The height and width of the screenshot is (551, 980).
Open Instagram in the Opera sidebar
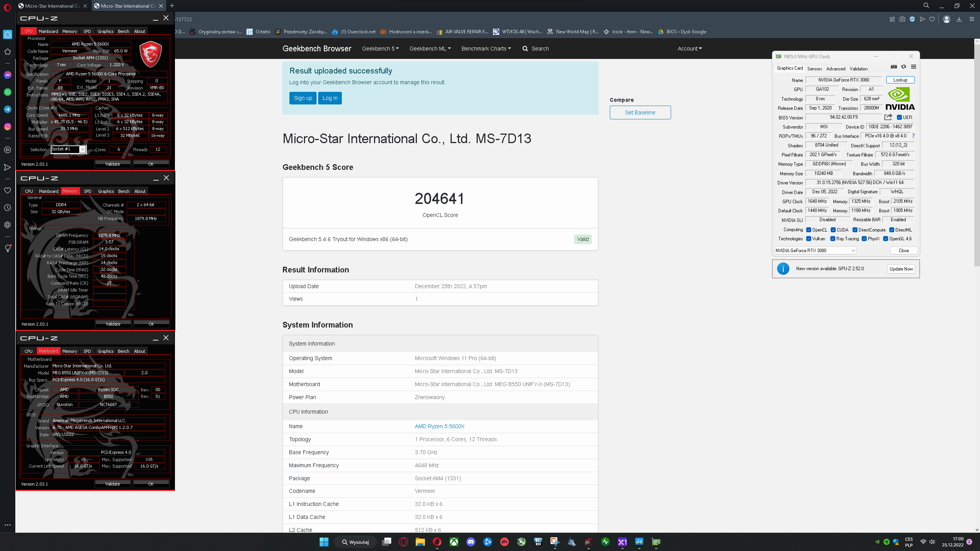point(8,127)
